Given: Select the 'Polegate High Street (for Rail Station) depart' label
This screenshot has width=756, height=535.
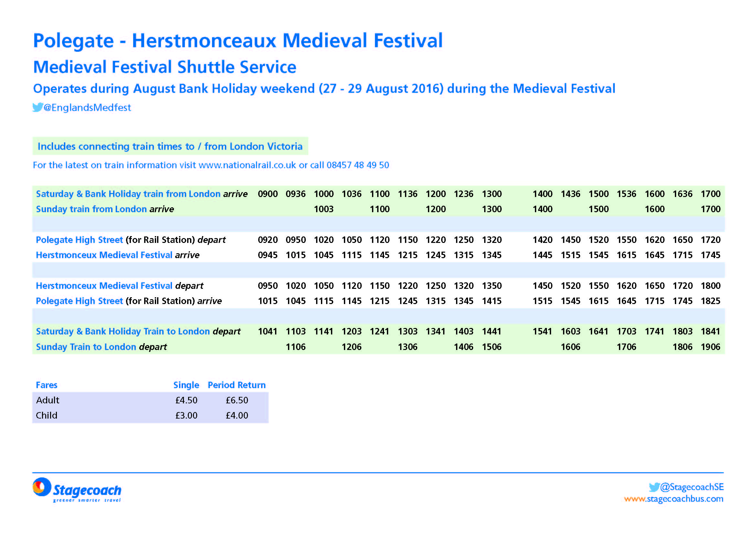Looking at the screenshot, I should (x=131, y=240).
